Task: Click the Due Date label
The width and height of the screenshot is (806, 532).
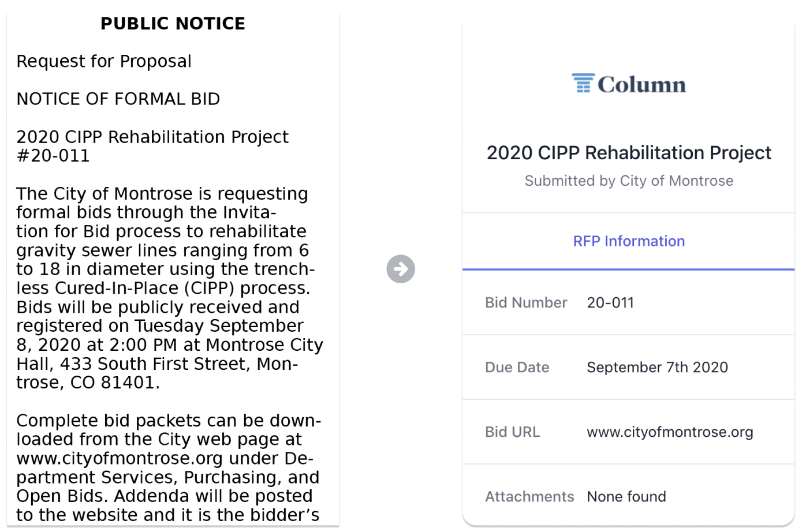Action: click(x=517, y=367)
